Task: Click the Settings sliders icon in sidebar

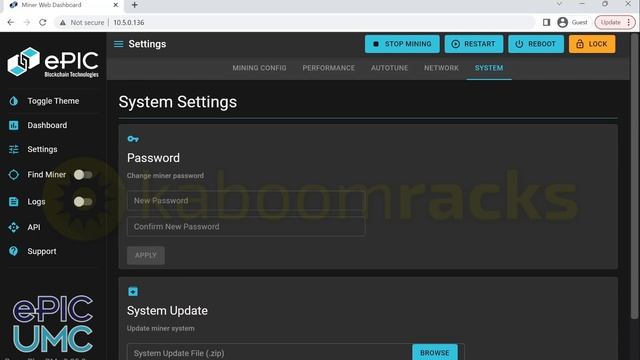Action: click(13, 149)
